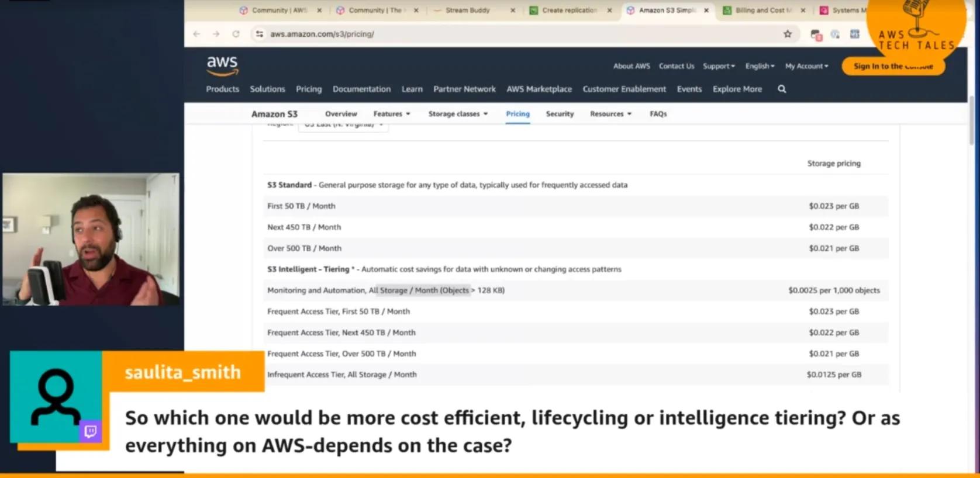The height and width of the screenshot is (478, 980).
Task: Open the Documentation menu
Action: coord(361,89)
